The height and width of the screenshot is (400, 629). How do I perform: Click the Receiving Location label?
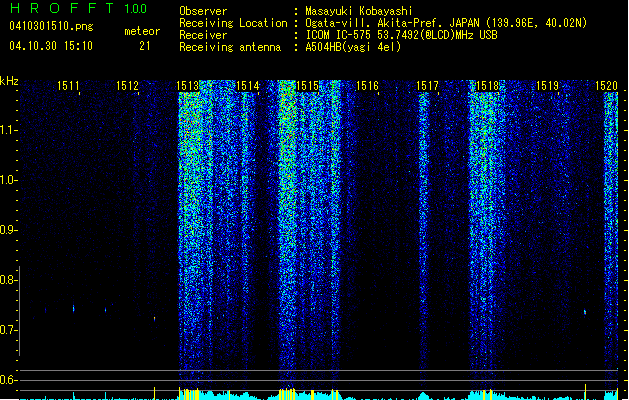(233, 23)
